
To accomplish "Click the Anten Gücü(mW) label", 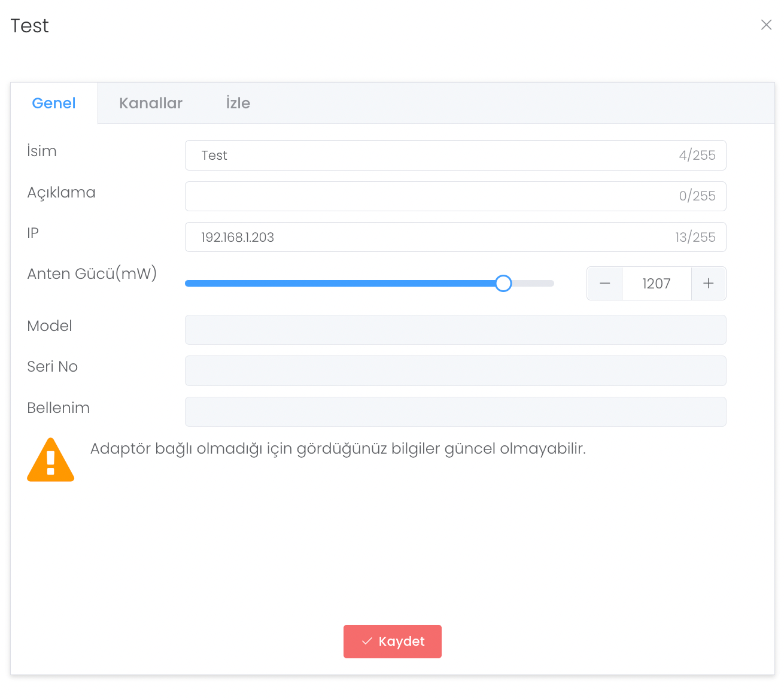I will click(x=92, y=273).
